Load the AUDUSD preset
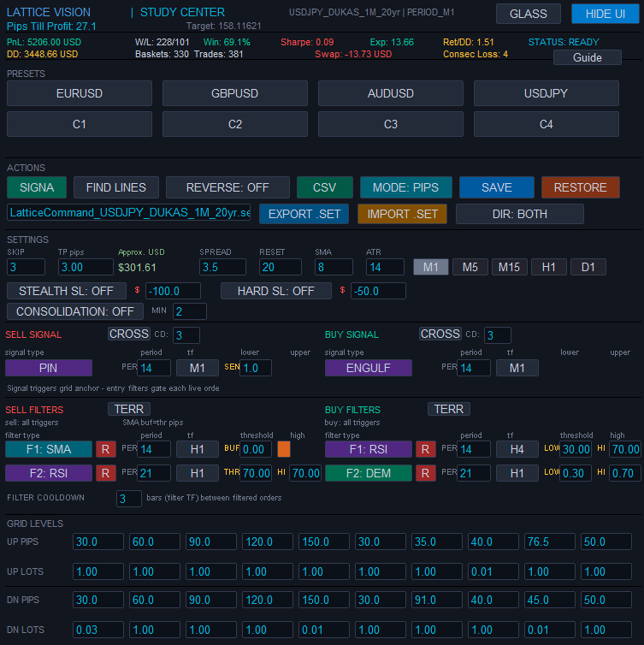 (390, 93)
